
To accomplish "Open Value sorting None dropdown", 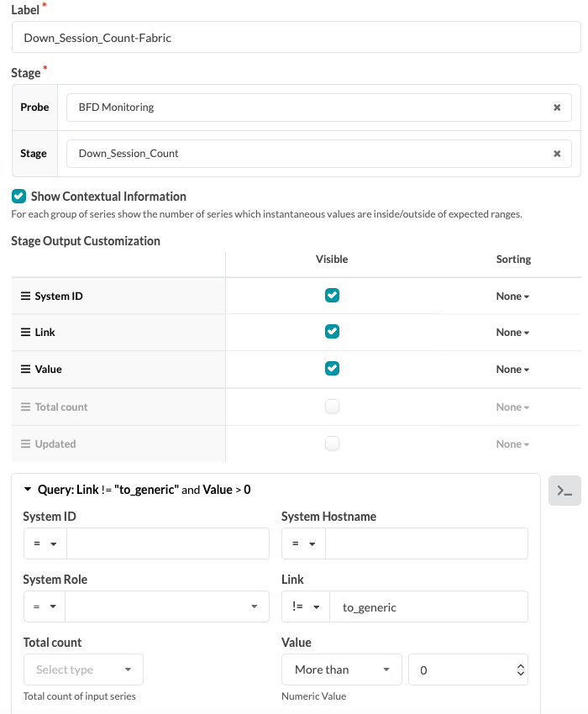I will [512, 370].
